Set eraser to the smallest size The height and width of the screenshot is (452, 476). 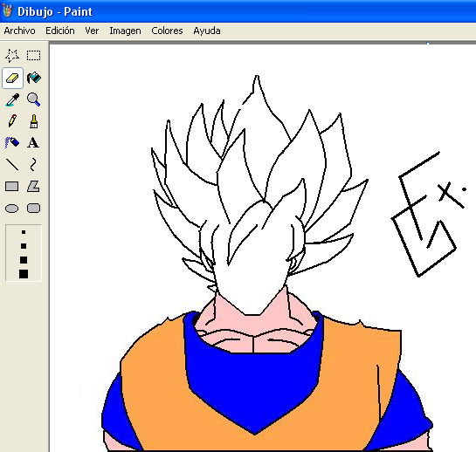click(24, 232)
